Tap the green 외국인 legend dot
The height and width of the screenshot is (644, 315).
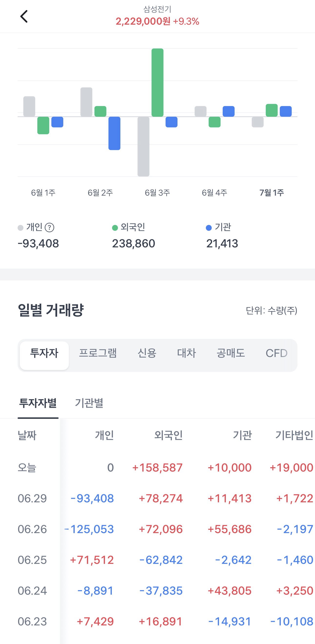[x=115, y=228]
